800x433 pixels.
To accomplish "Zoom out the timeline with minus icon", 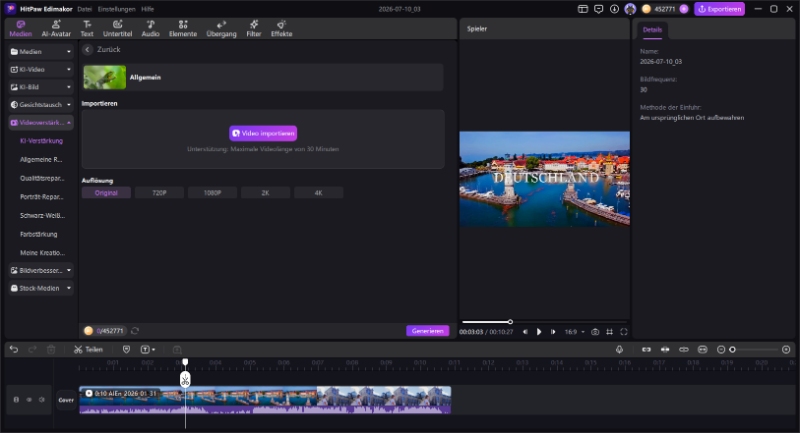I will tap(721, 349).
